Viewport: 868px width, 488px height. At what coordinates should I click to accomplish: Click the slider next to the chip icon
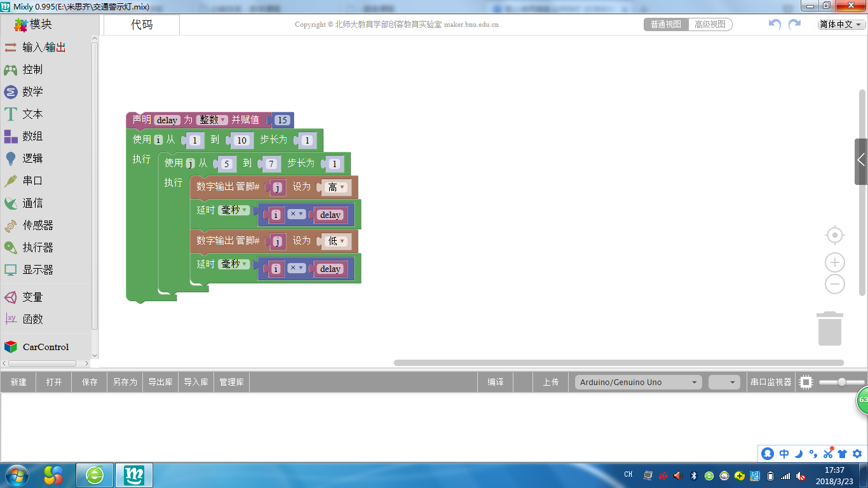pyautogui.click(x=841, y=382)
